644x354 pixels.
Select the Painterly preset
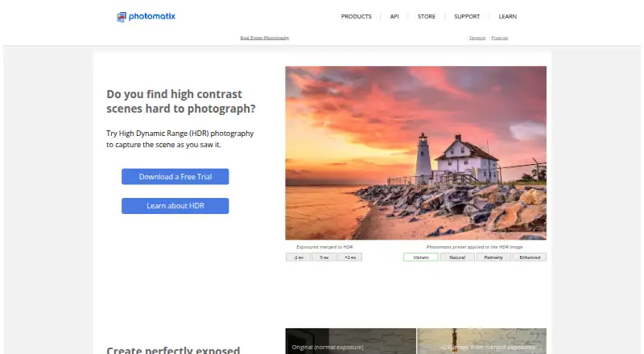tap(493, 257)
